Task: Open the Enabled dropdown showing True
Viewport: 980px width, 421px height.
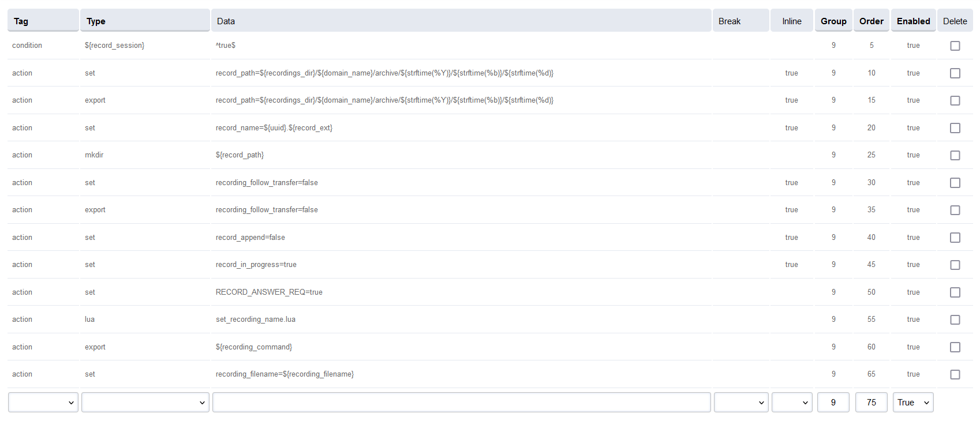Action: 912,403
